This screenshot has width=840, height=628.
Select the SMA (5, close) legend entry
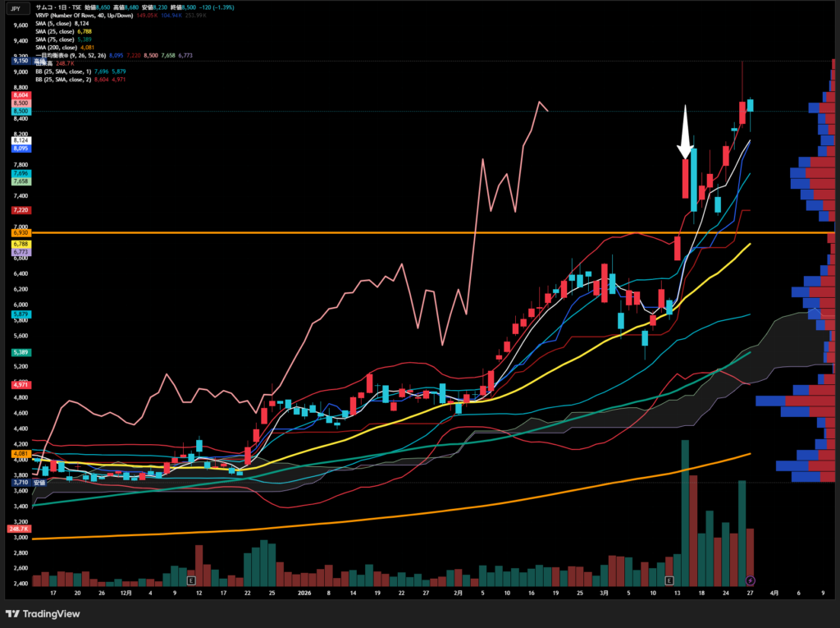click(x=55, y=23)
